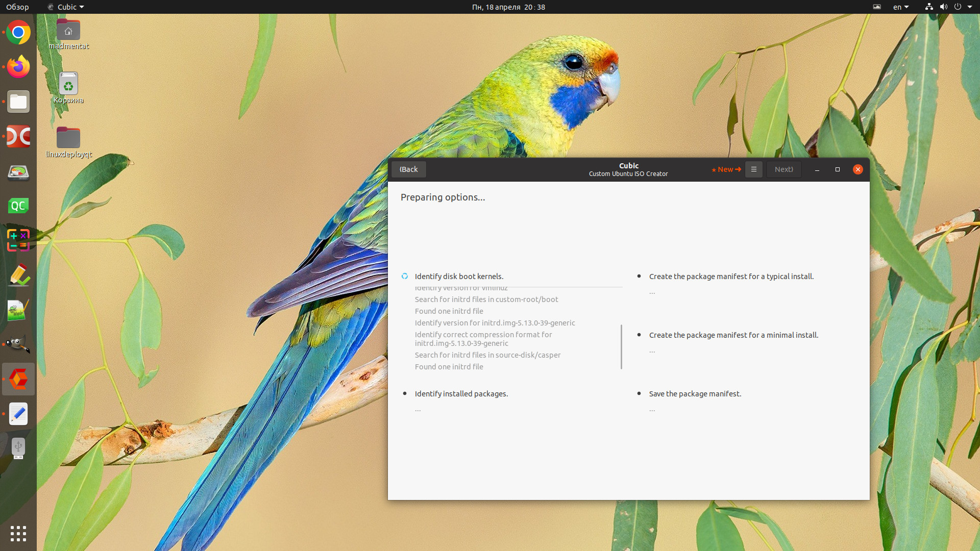This screenshot has width=980, height=551.
Task: Click the Next button in Cubic
Action: tap(784, 169)
